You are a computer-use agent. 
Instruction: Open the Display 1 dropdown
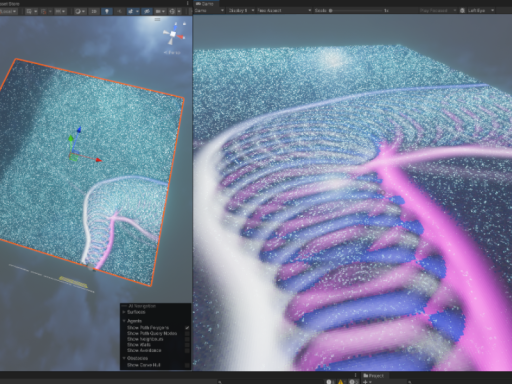click(241, 11)
